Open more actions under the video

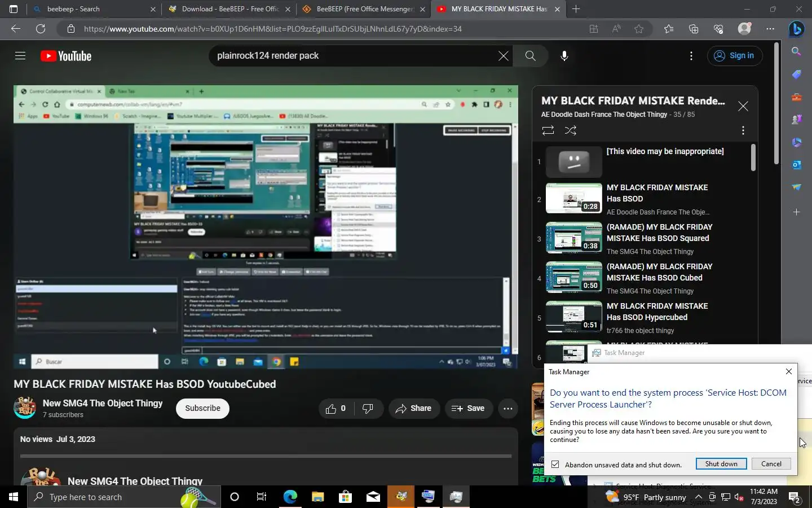(x=507, y=409)
